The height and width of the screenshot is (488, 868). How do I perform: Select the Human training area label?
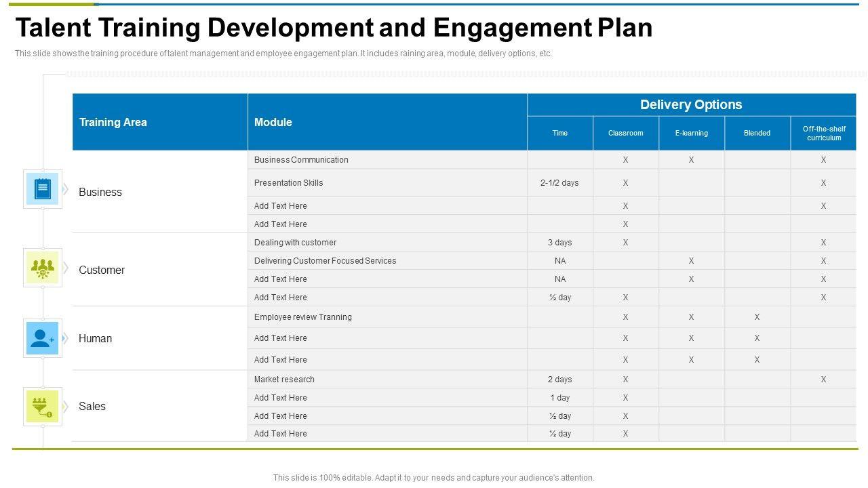(x=95, y=338)
